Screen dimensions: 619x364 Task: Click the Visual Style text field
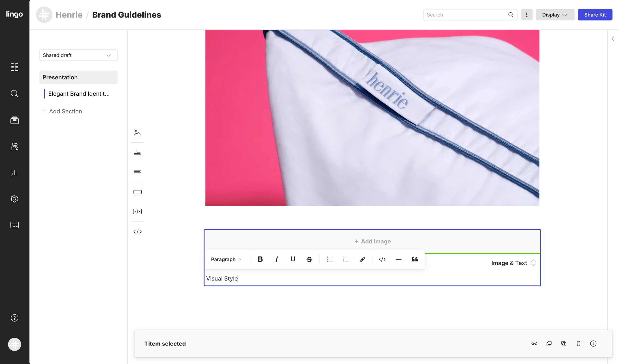point(372,278)
